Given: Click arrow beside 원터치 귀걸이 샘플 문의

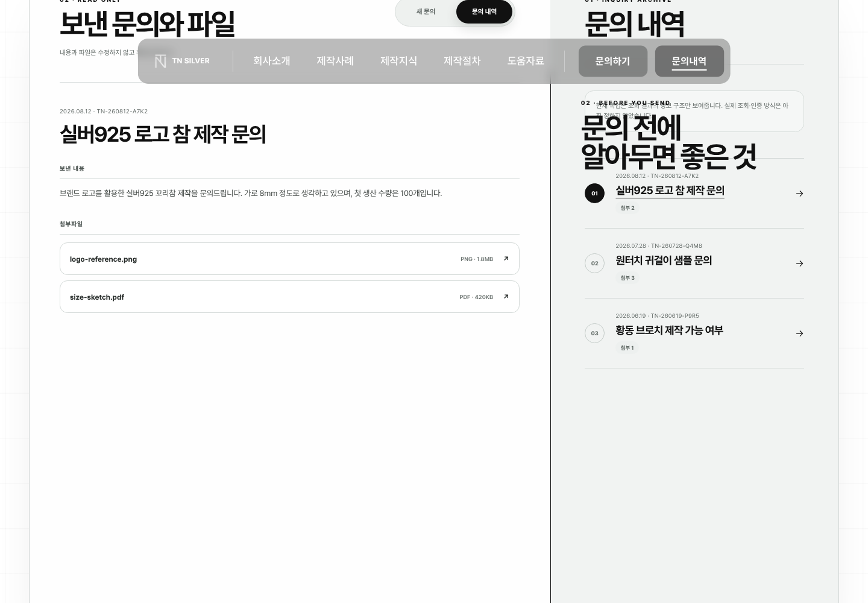Looking at the screenshot, I should 799,264.
